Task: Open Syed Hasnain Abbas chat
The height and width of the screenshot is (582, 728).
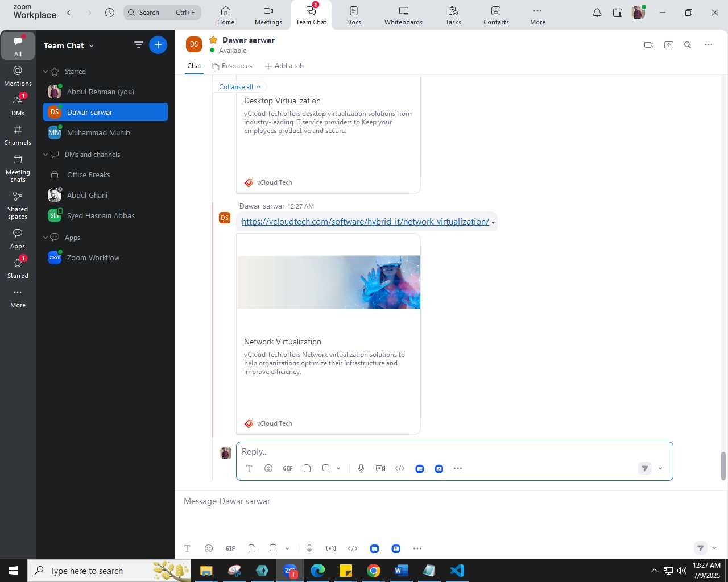Action: point(105,215)
